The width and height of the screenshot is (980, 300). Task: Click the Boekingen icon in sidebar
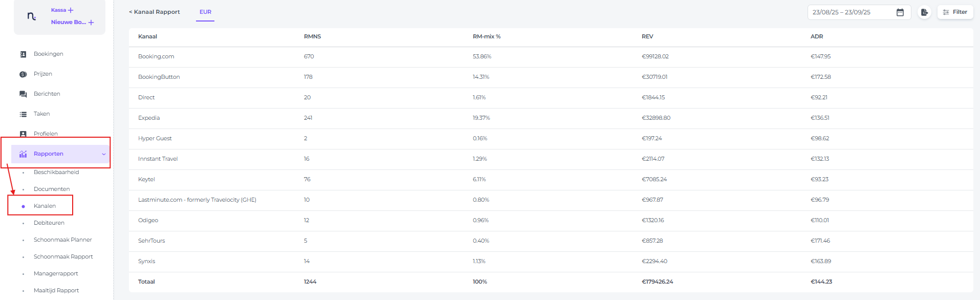point(23,54)
